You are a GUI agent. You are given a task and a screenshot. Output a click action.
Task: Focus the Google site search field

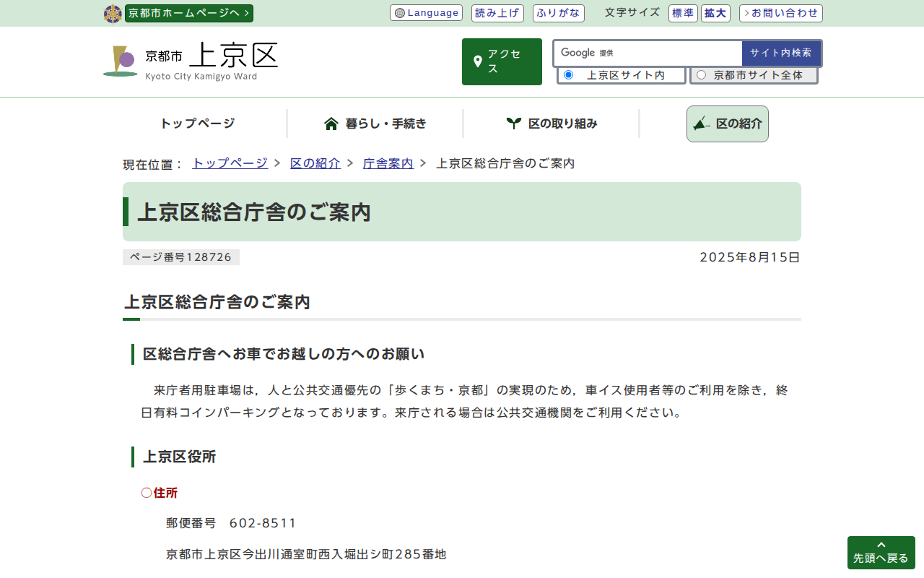click(x=648, y=53)
